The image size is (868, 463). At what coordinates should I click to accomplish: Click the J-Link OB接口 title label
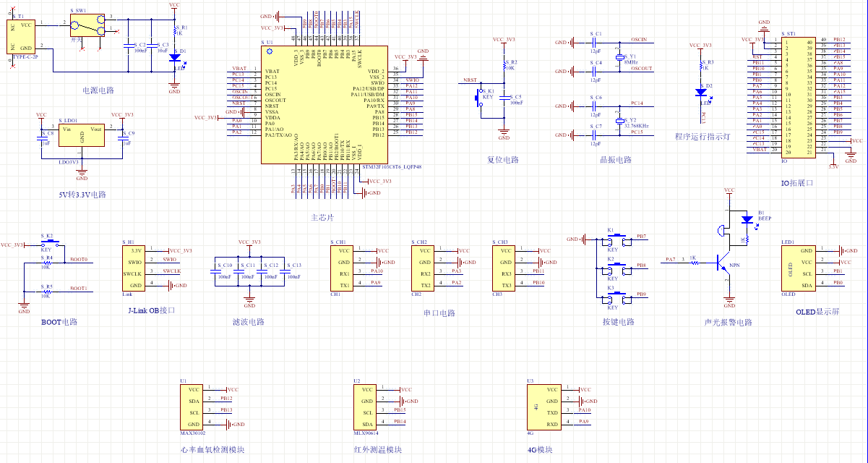tap(151, 310)
